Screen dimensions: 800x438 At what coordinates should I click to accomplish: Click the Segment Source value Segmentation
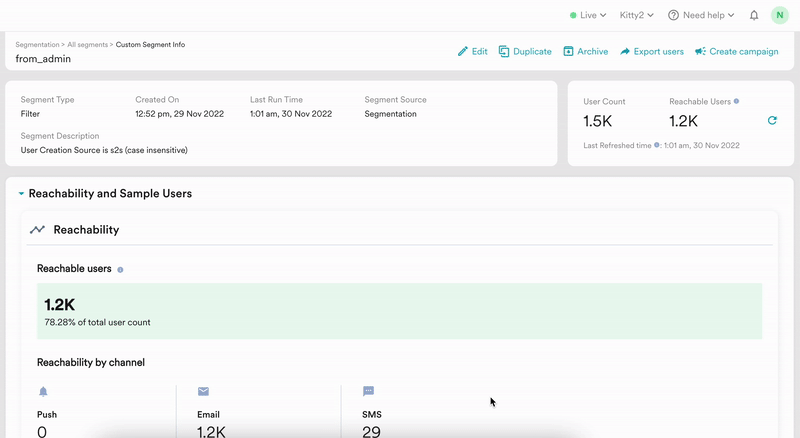point(390,114)
